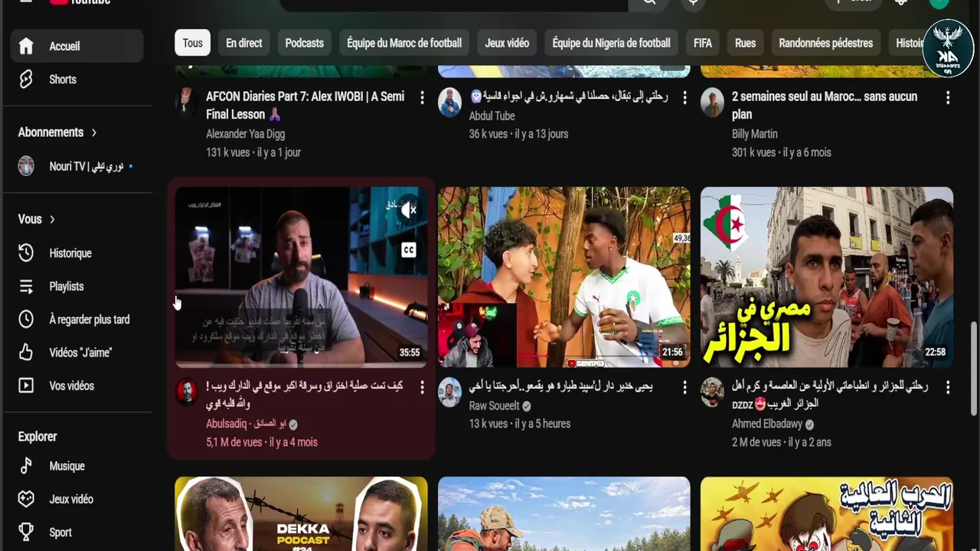Open options menu for Abulsadiq video
This screenshot has height=551, width=980.
[x=422, y=388]
